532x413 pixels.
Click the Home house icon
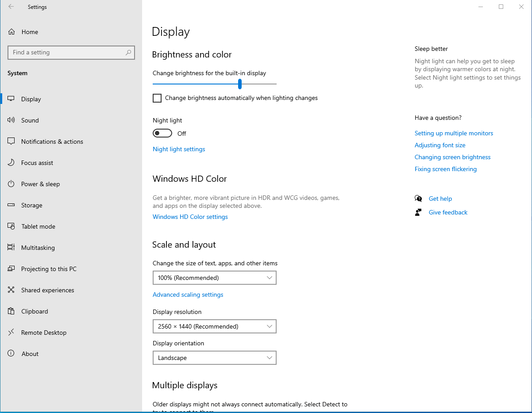pyautogui.click(x=12, y=32)
